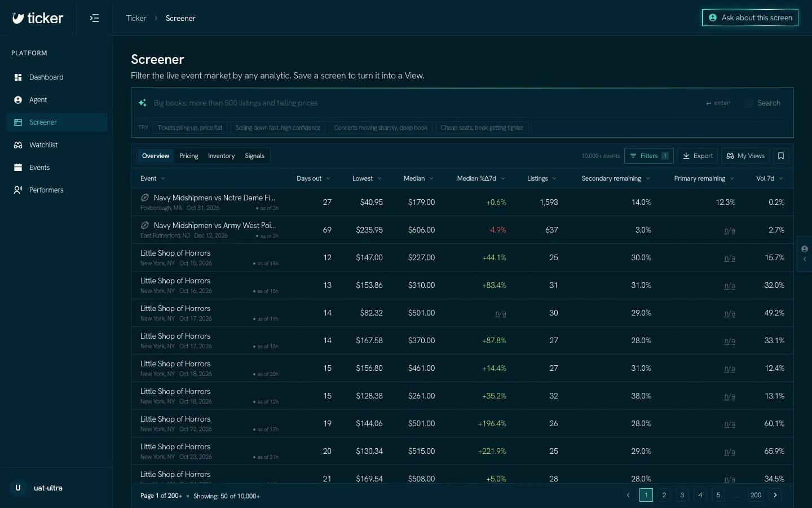Switch to the Signals tab

click(254, 156)
